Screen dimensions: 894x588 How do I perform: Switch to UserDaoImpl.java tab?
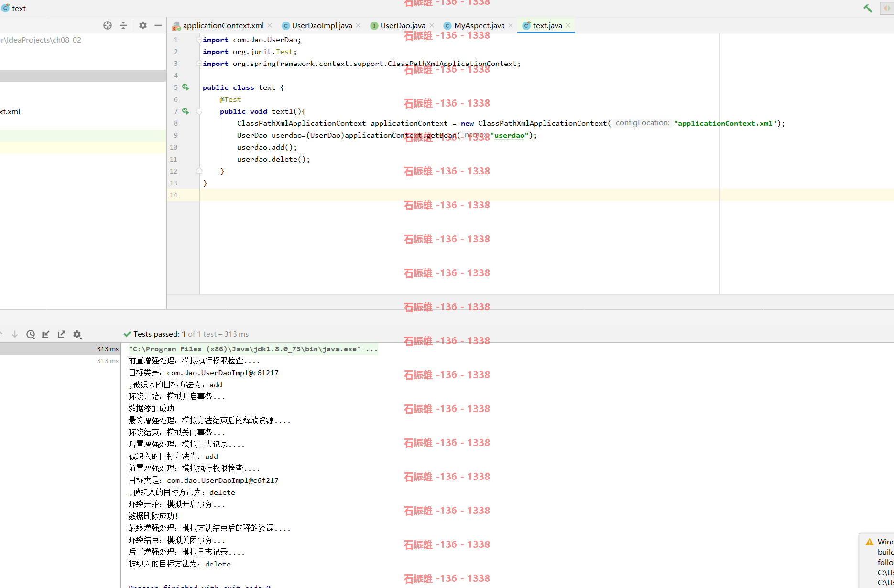pyautogui.click(x=322, y=25)
